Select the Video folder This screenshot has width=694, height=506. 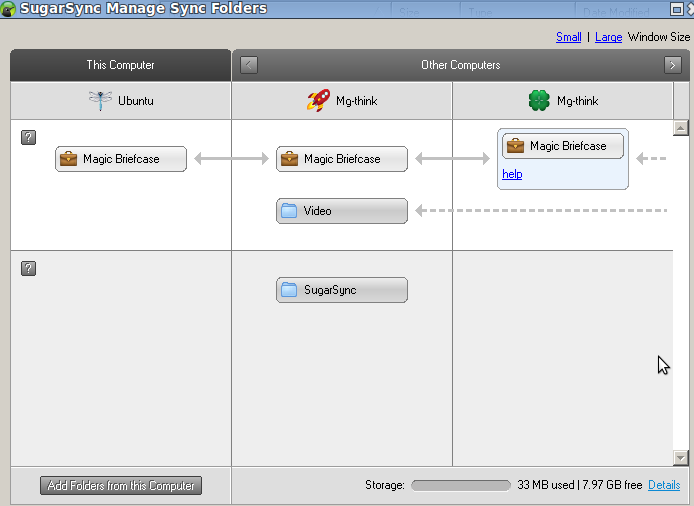coord(342,211)
